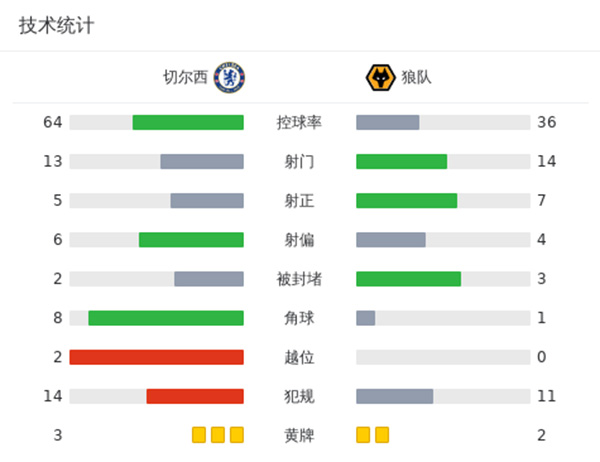Image resolution: width=600 pixels, height=462 pixels.
Task: Click Wolves' grey fouls bar
Action: click(x=394, y=396)
